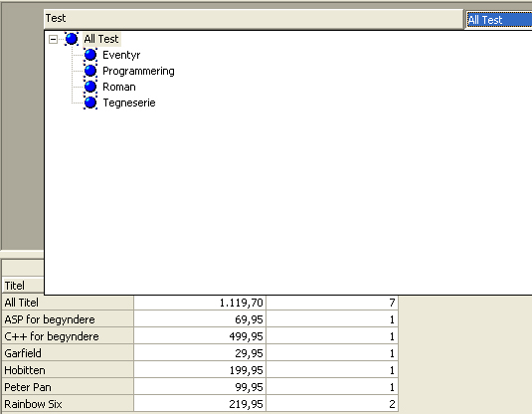Click the blue sphere icon beside All Test

point(72,39)
